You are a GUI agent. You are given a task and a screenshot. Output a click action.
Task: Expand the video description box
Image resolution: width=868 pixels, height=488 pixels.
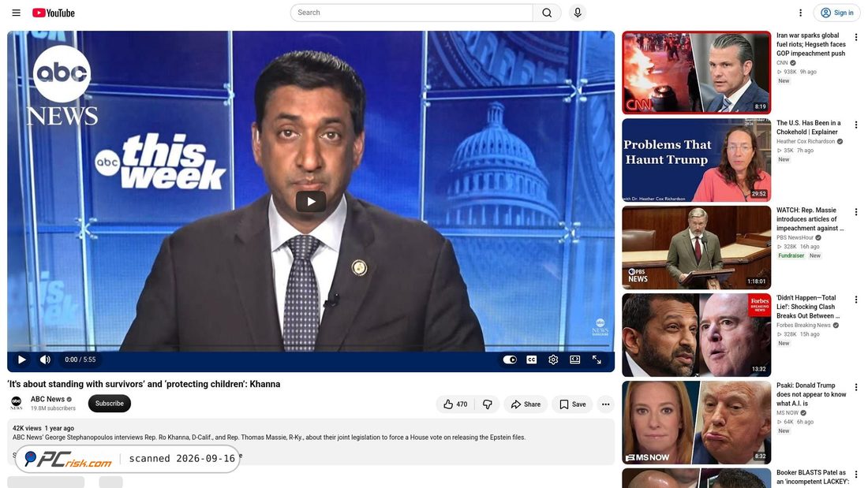click(311, 441)
